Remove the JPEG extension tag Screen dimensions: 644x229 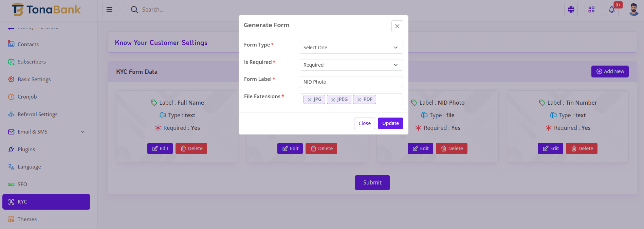pos(333,100)
